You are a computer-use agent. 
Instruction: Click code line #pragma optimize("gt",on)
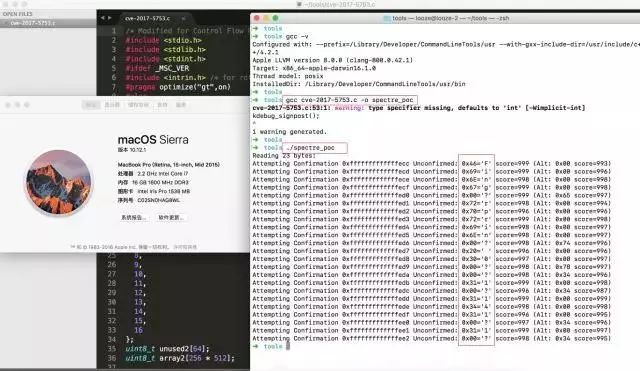pos(178,87)
